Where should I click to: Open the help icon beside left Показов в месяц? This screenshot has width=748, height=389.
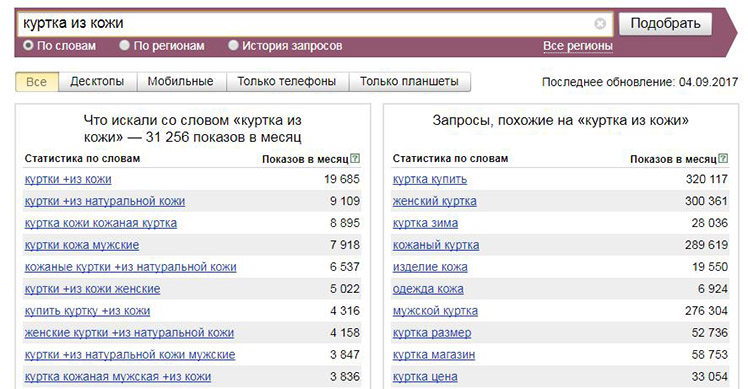point(355,158)
